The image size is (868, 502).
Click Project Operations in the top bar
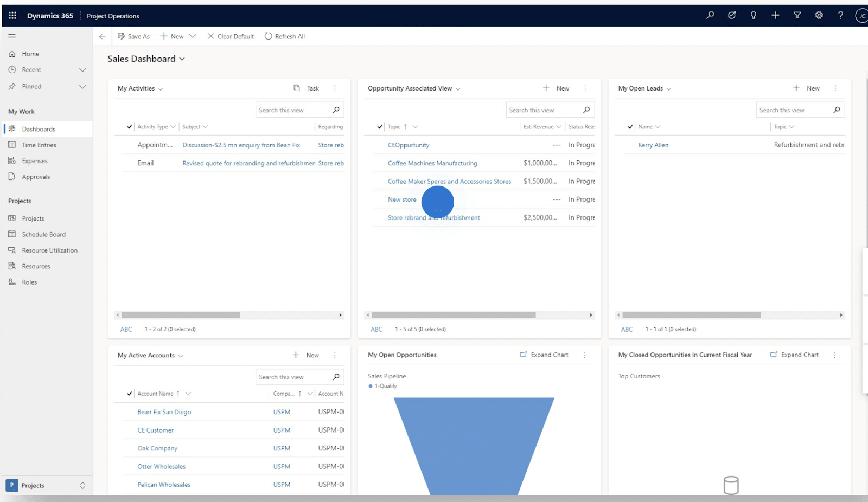[x=113, y=16]
